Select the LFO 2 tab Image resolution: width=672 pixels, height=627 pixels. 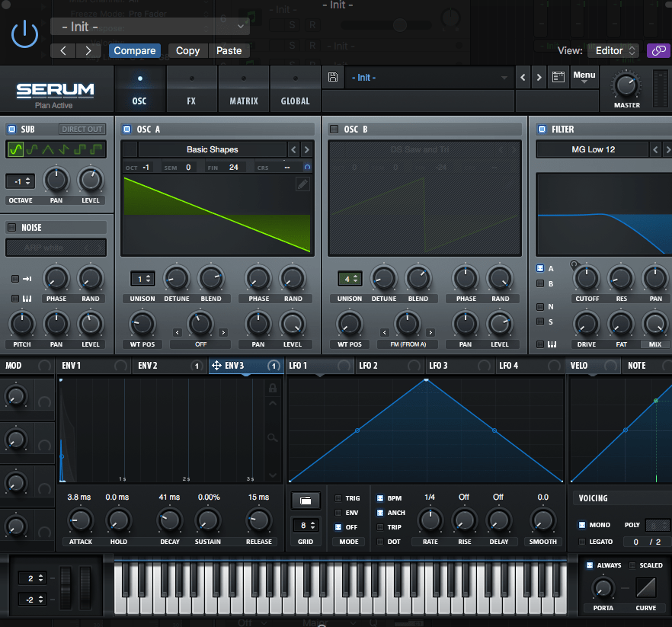(x=369, y=366)
